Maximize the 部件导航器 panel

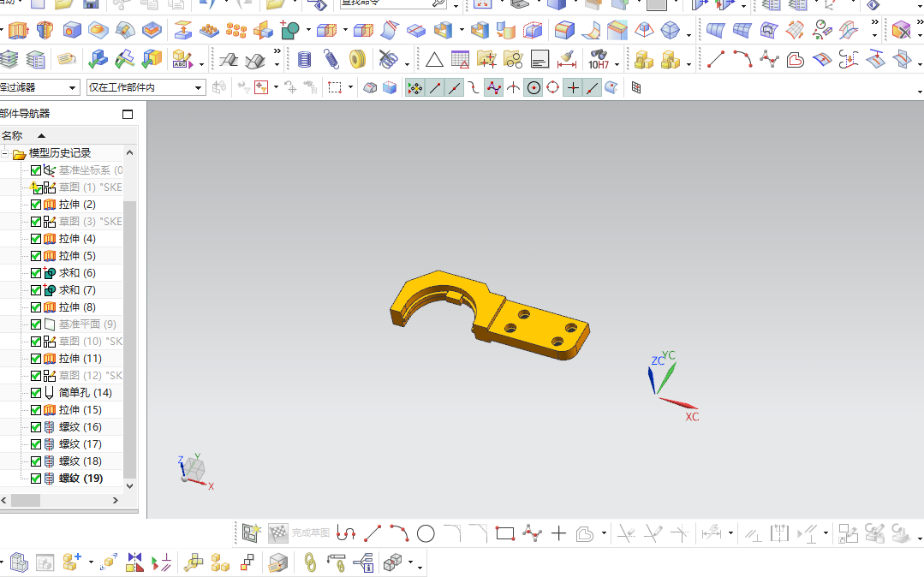(x=128, y=115)
